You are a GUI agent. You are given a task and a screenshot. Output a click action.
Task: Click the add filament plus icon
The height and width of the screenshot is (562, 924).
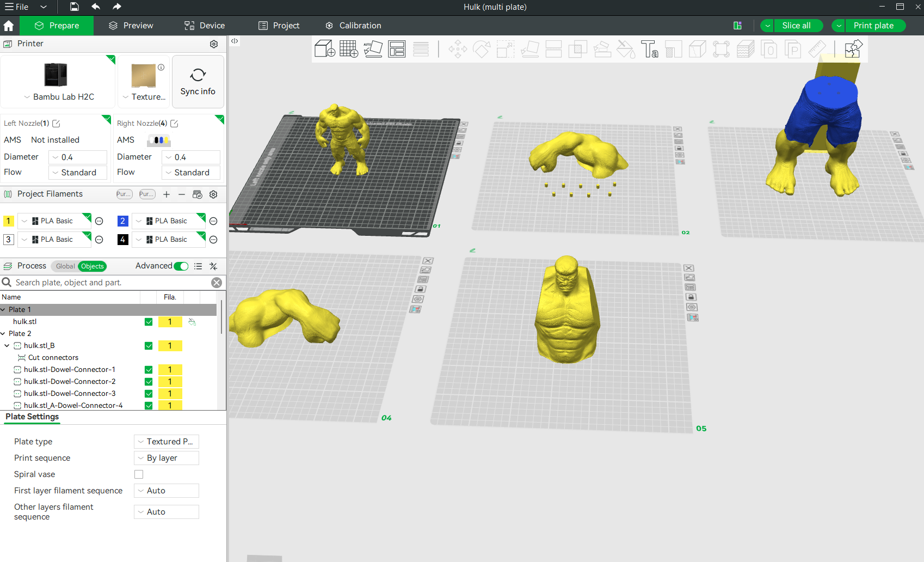[x=167, y=194]
